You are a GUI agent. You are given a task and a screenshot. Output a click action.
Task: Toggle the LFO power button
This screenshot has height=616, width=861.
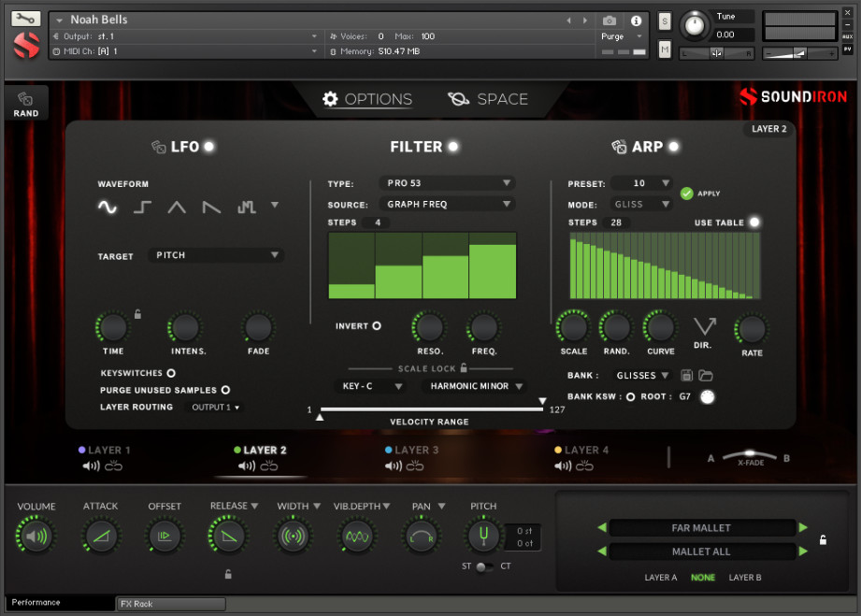coord(209,147)
